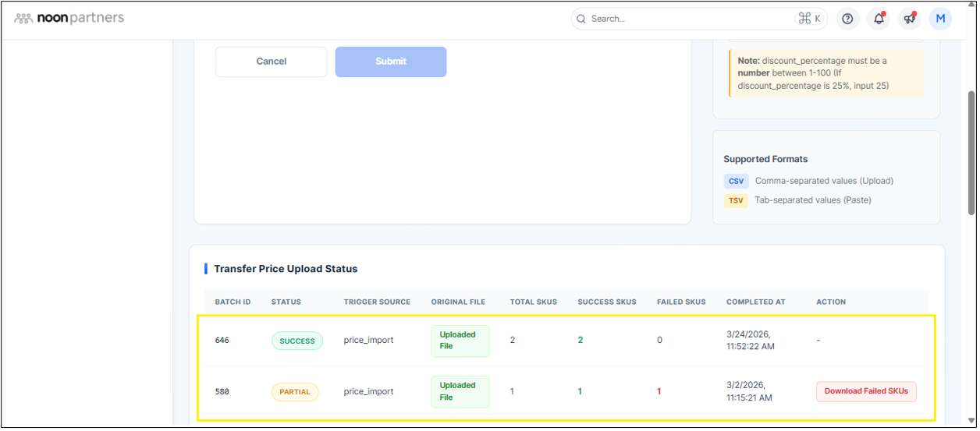980x431 pixels.
Task: Open the announcements megaphone icon
Action: pyautogui.click(x=909, y=19)
